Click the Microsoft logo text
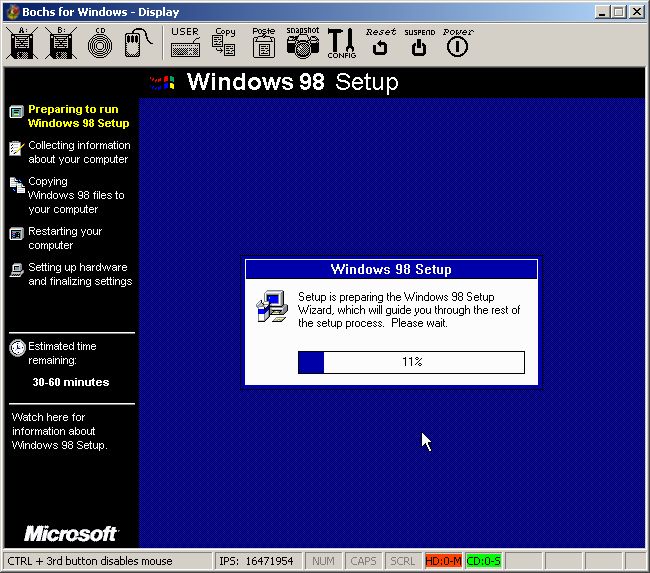Viewport: 650px width, 573px height. (71, 534)
